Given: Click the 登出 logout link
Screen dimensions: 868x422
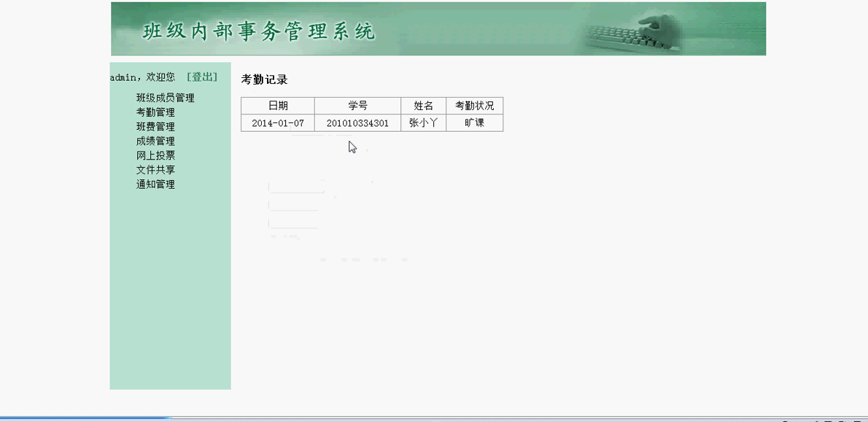Looking at the screenshot, I should point(202,77).
